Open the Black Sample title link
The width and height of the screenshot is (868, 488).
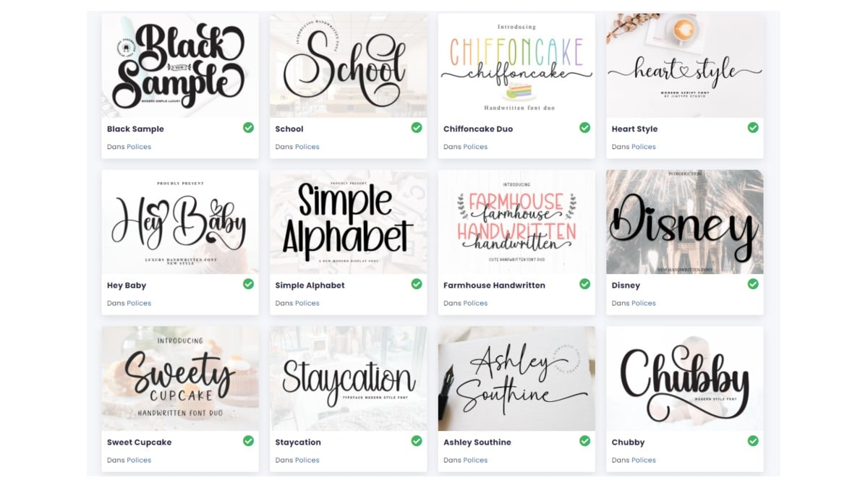click(x=135, y=129)
